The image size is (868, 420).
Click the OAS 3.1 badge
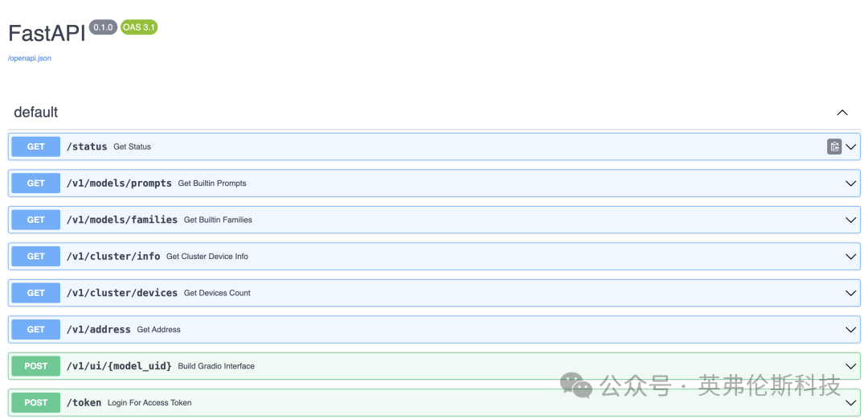click(139, 27)
